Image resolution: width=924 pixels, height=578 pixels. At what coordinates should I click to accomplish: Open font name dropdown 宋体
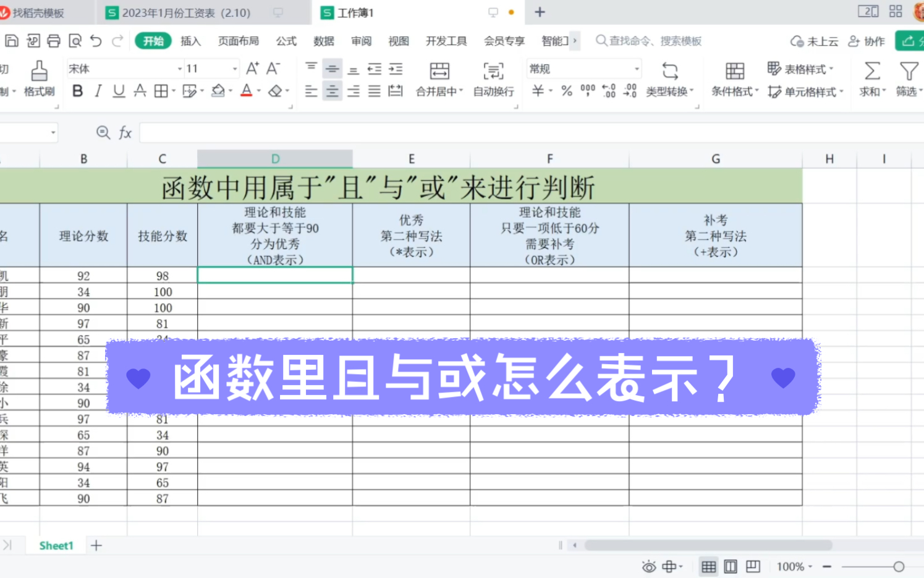(180, 69)
